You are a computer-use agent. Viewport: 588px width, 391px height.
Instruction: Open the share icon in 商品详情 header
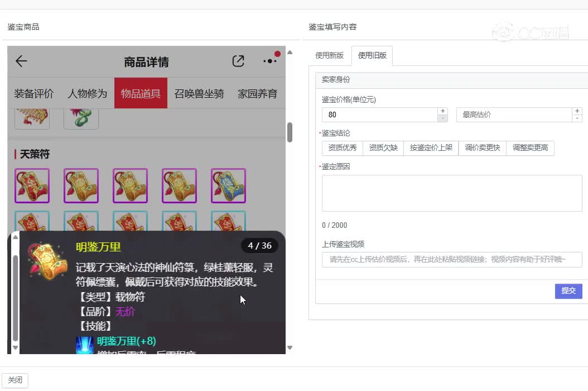(239, 61)
